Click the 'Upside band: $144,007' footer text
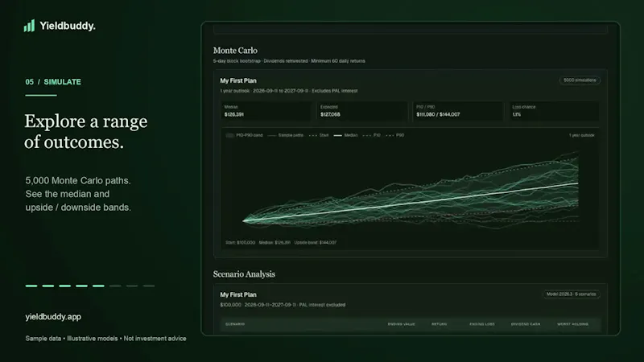The width and height of the screenshot is (644, 362). click(316, 243)
